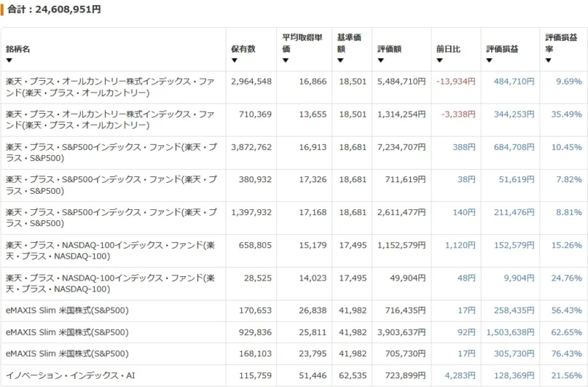
Task: Click the 56.43% return rate
Action: (x=567, y=311)
